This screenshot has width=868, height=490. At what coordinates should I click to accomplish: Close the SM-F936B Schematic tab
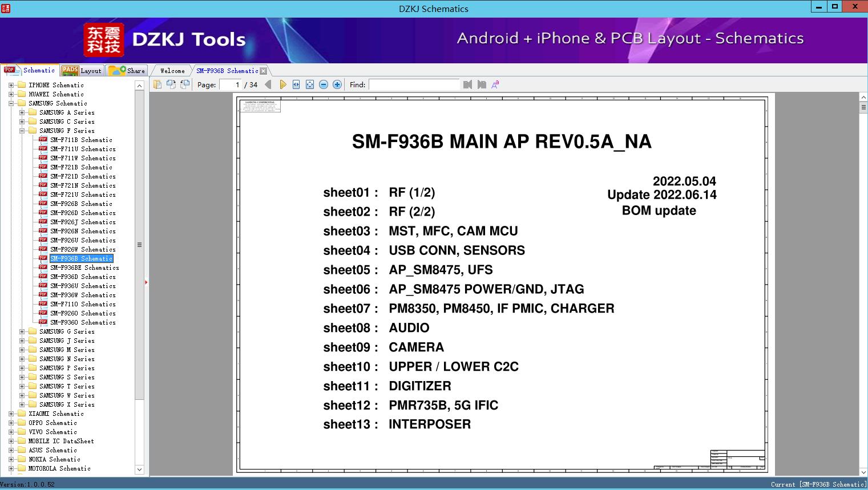(x=263, y=71)
